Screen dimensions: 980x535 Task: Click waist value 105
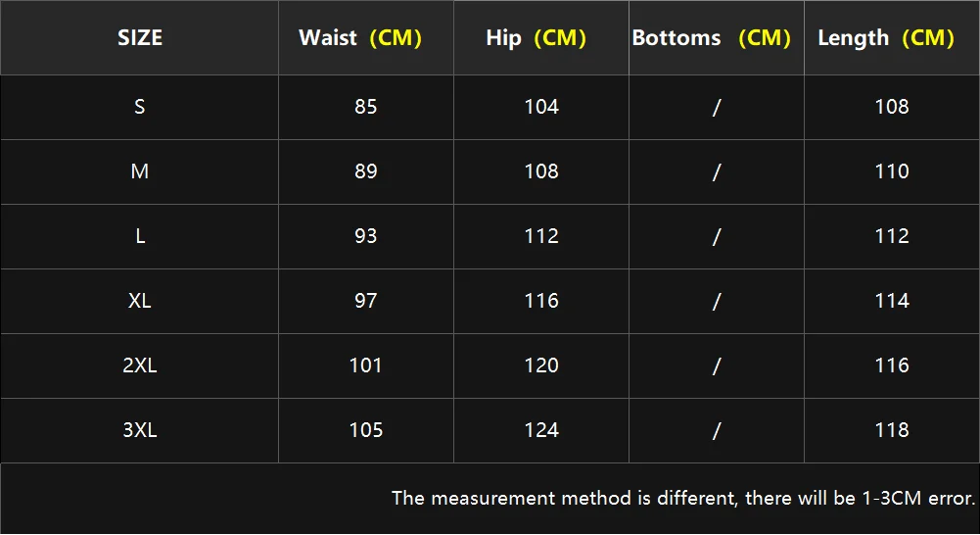[x=366, y=430]
